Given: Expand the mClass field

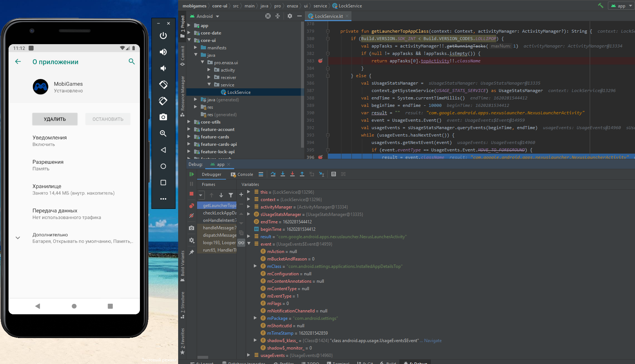Looking at the screenshot, I should [x=255, y=266].
